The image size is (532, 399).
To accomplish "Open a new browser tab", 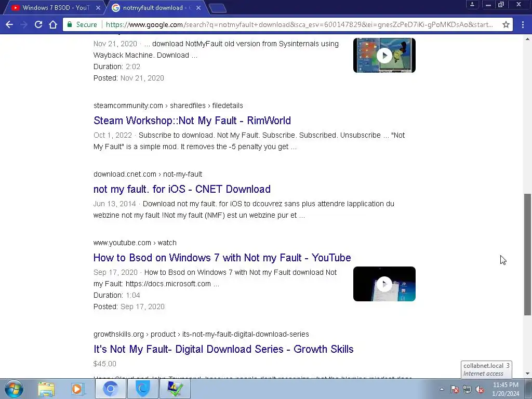I will pyautogui.click(x=218, y=8).
